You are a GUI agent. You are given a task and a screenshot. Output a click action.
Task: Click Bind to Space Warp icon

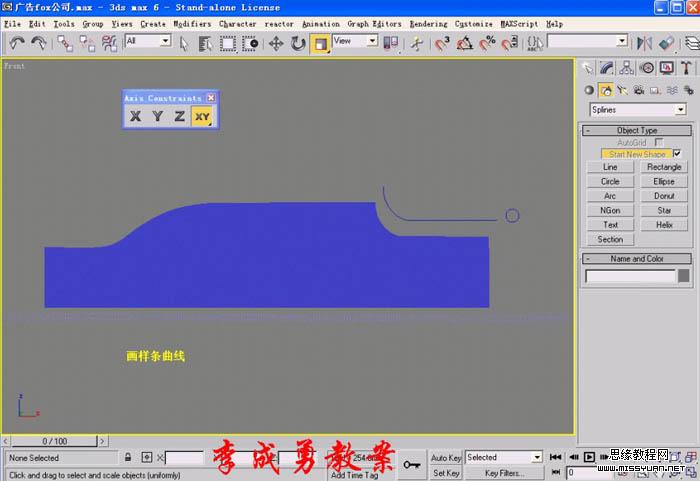click(x=109, y=44)
